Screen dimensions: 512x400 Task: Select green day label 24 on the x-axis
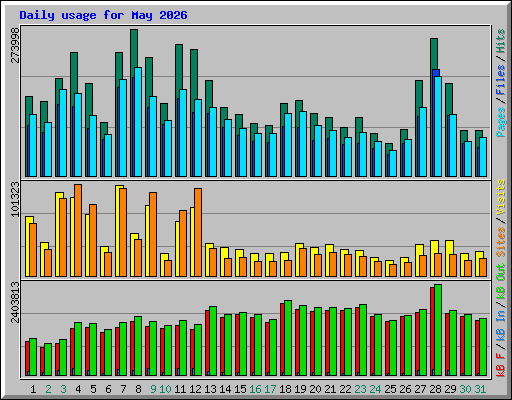pos(375,389)
